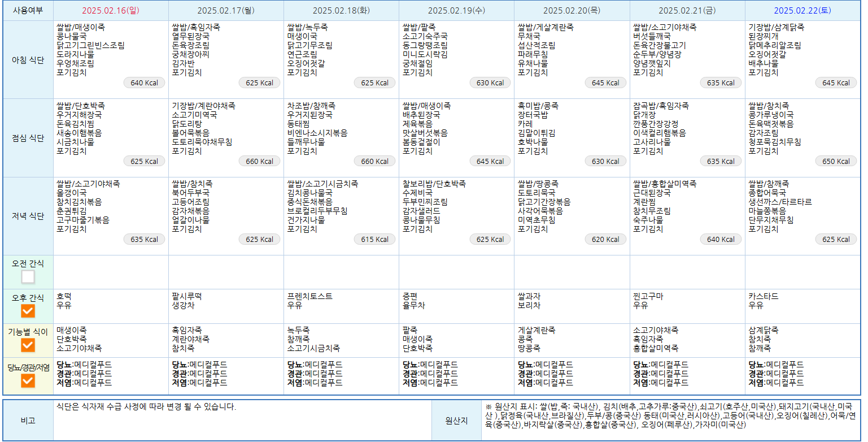Image resolution: width=868 pixels, height=442 pixels.
Task: Click the 쌀과자 afternoon snack
Action: 529,296
